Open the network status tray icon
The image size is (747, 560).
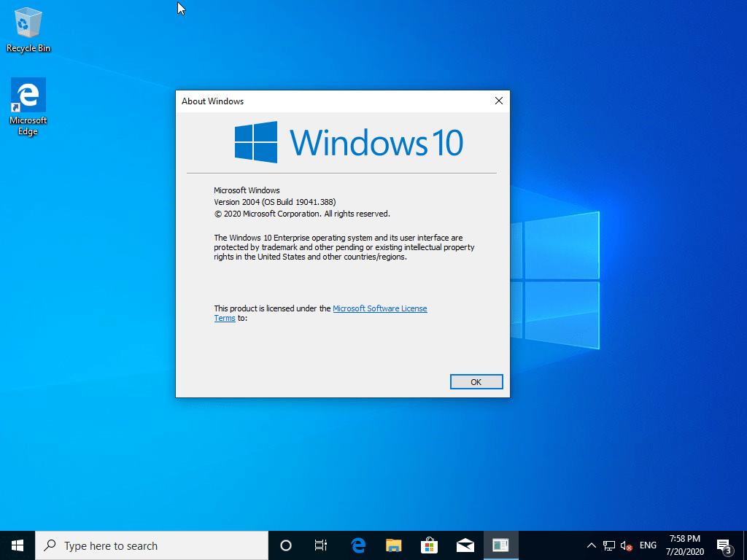609,545
